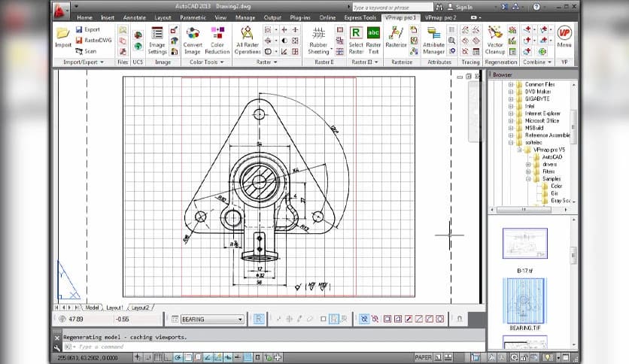Screen dimensions: 629x364
Task: Click the Sign In link
Action: point(465,6)
